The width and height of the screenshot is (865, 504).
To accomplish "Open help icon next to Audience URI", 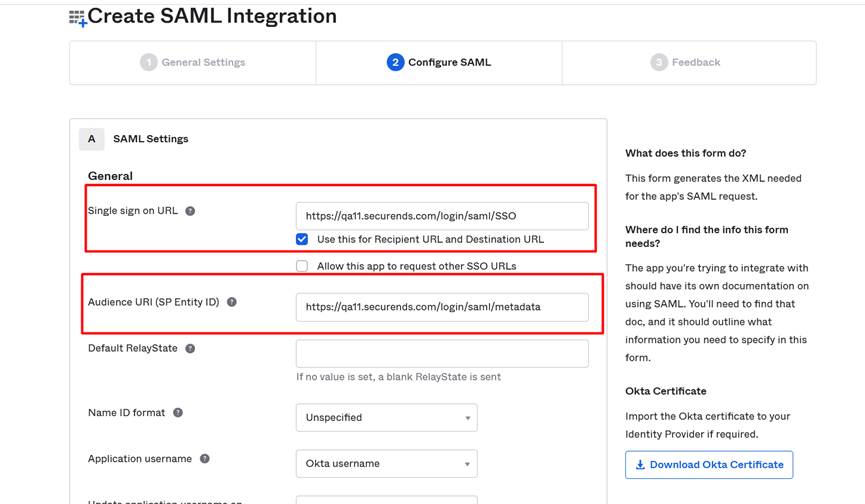I will click(x=232, y=302).
